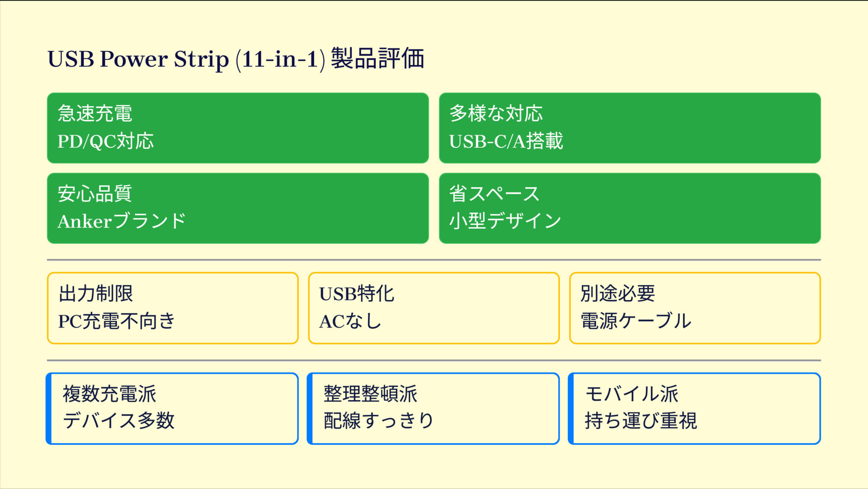Select the 整理整頓派 heading text
The width and height of the screenshot is (868, 489).
[x=370, y=394]
